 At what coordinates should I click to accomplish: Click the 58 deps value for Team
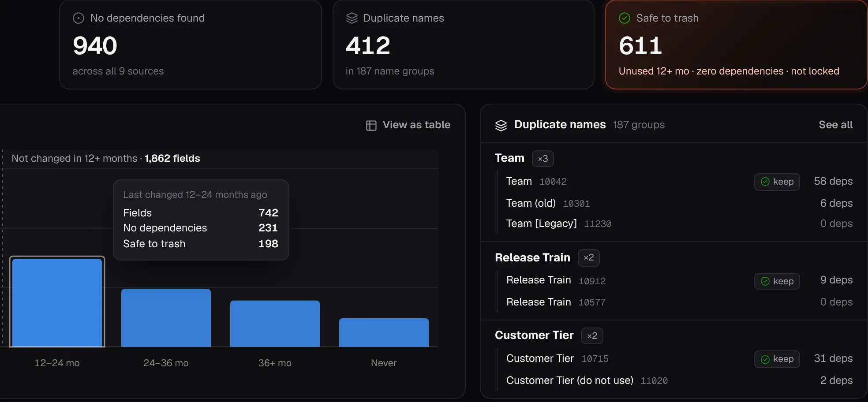tap(833, 181)
